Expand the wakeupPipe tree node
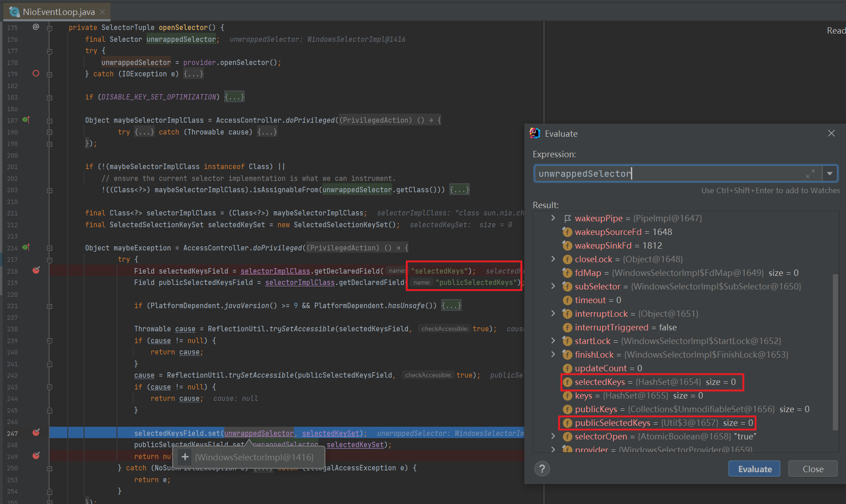This screenshot has height=504, width=846. (x=553, y=218)
